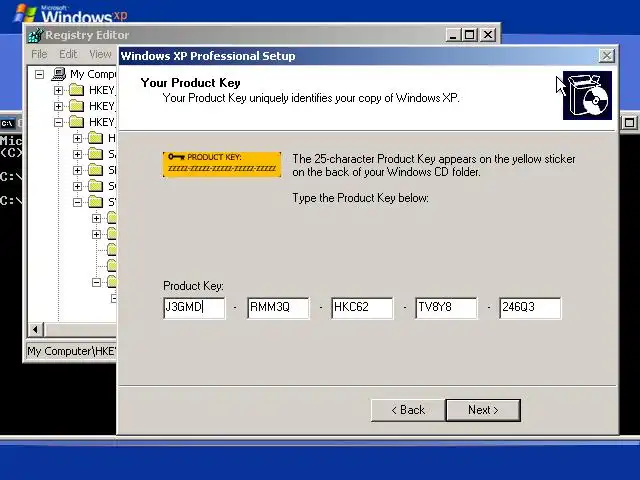
Task: Click the Next button in Setup
Action: 483,410
